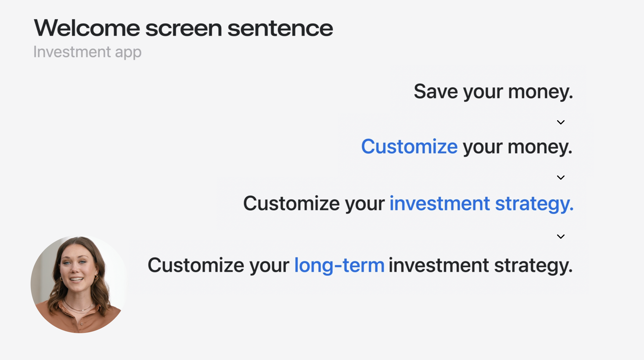644x360 pixels.
Task: Click the word "Welcome" in the title
Action: 87,28
